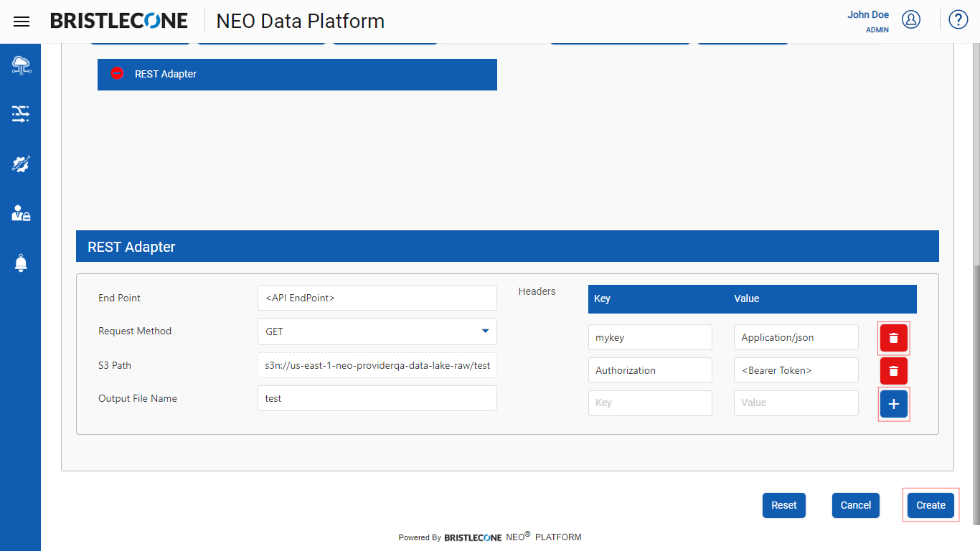Edit the mykey header key field
This screenshot has height=551, width=980.
(650, 337)
